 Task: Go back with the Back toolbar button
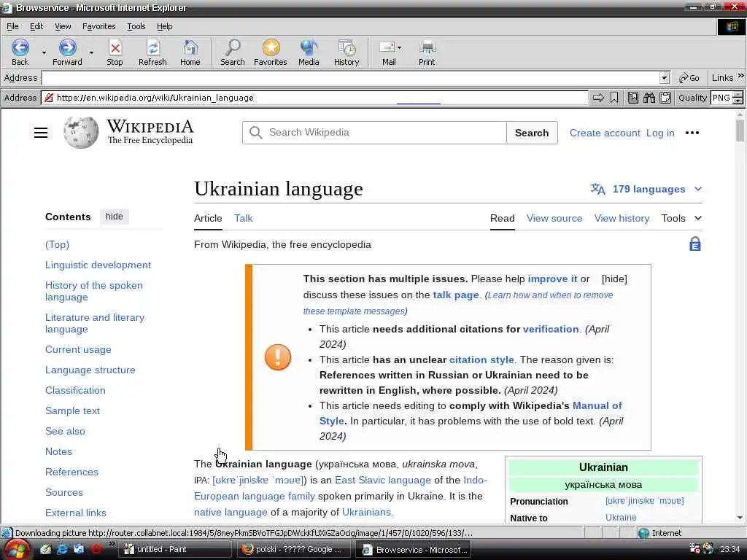(x=20, y=52)
